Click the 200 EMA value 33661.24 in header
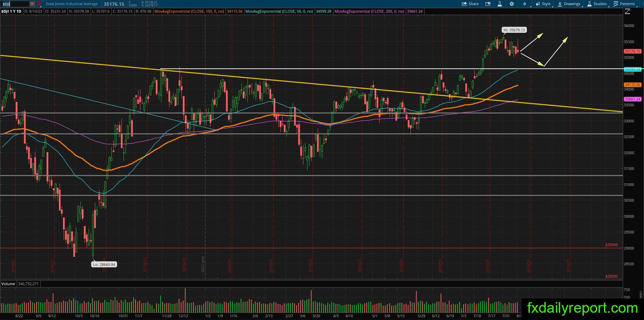The width and height of the screenshot is (644, 320). [x=415, y=11]
